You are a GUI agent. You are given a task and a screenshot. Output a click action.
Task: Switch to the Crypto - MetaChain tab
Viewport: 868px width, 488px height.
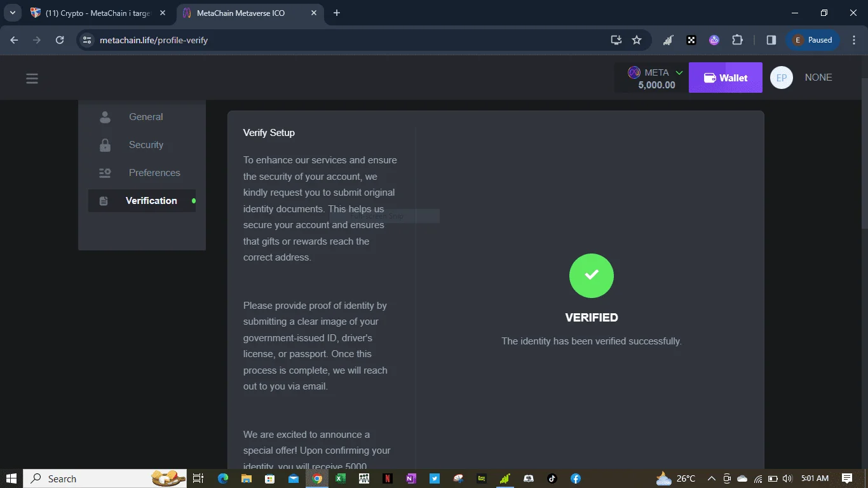point(98,13)
